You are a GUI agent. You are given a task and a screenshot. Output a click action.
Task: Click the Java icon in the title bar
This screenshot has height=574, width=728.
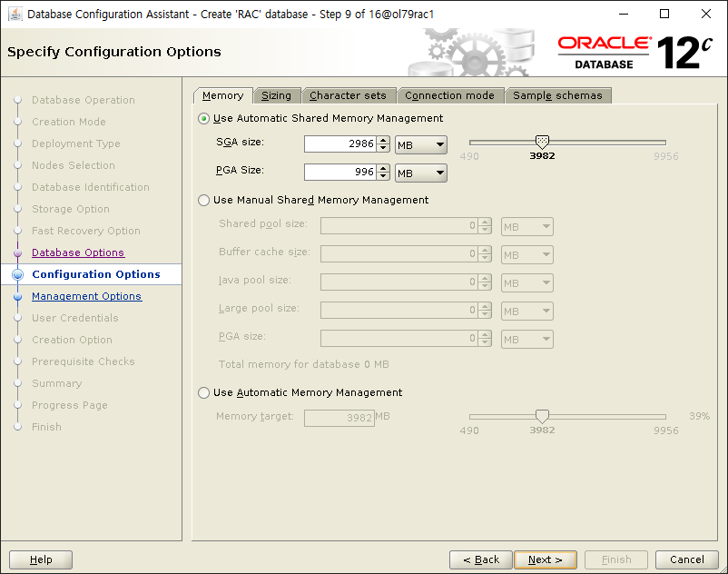[15, 14]
